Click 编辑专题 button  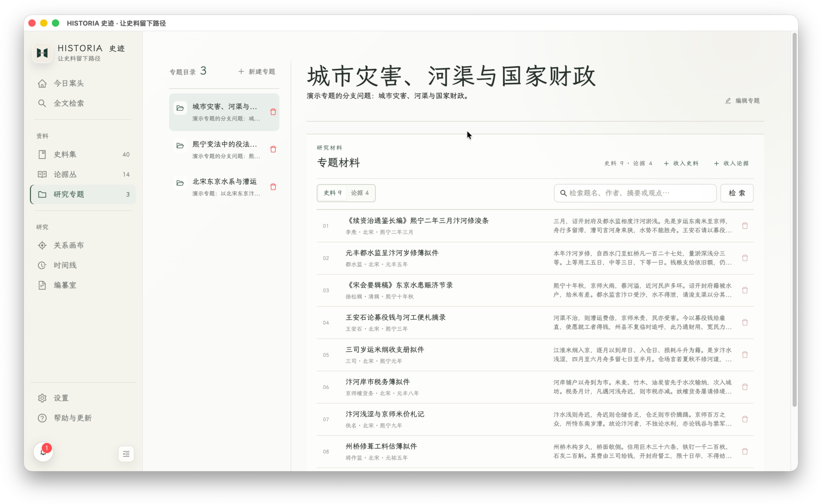pyautogui.click(x=743, y=101)
